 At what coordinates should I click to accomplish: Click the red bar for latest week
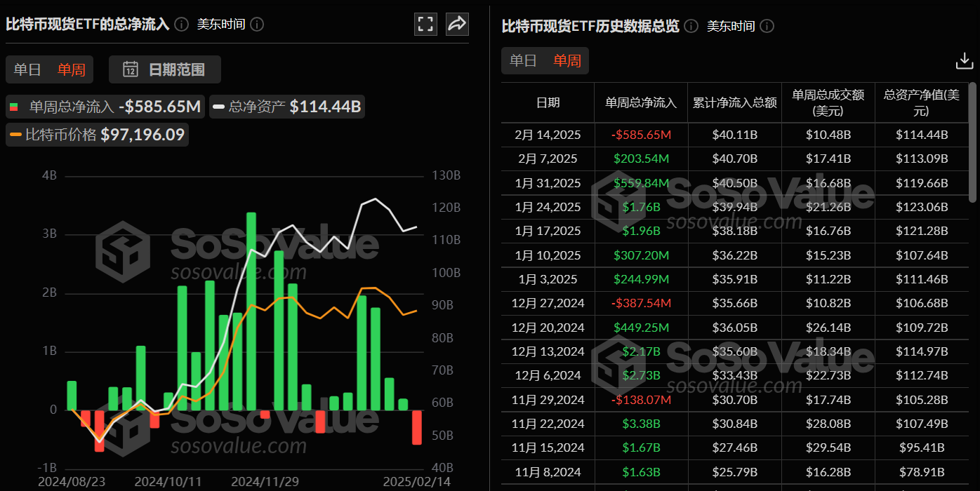click(417, 427)
